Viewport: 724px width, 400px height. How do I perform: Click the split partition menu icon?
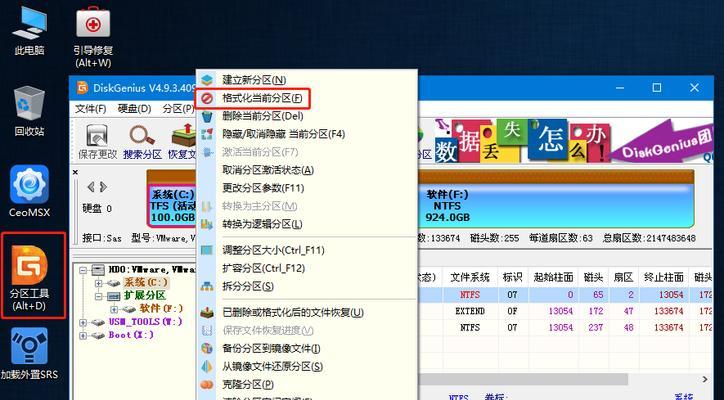click(207, 286)
